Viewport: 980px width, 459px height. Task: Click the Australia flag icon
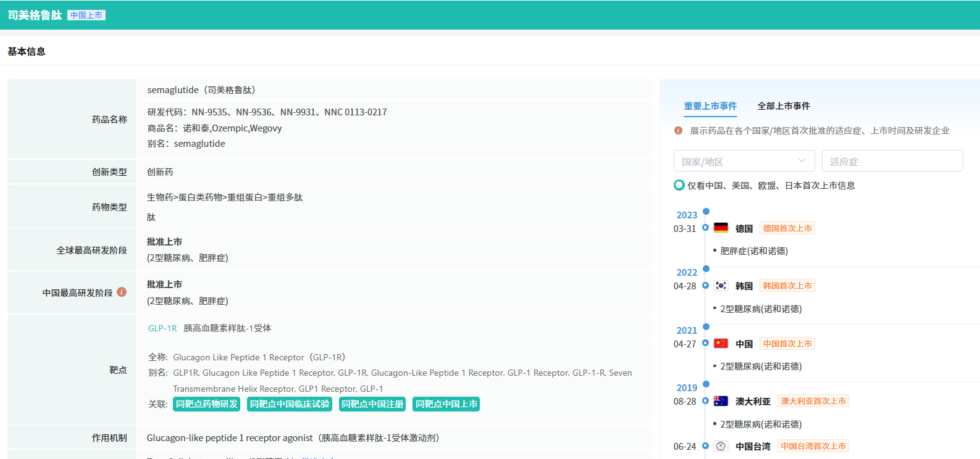721,401
